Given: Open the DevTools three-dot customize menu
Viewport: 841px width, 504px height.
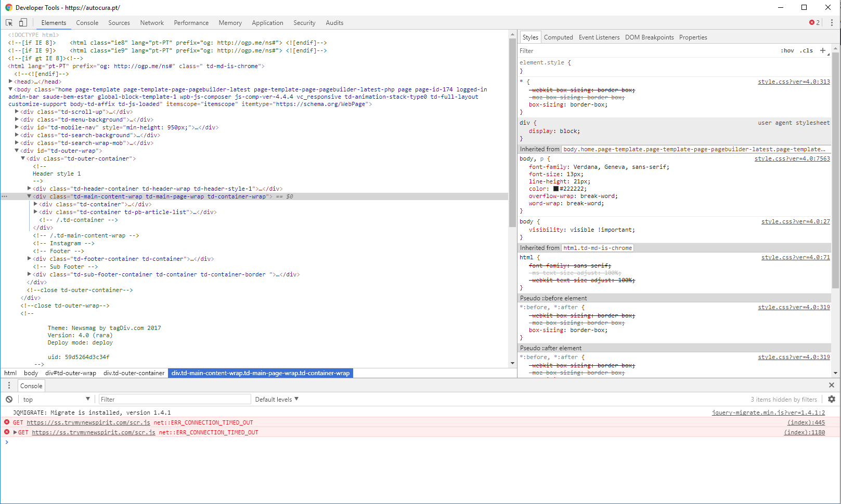Looking at the screenshot, I should pos(832,22).
